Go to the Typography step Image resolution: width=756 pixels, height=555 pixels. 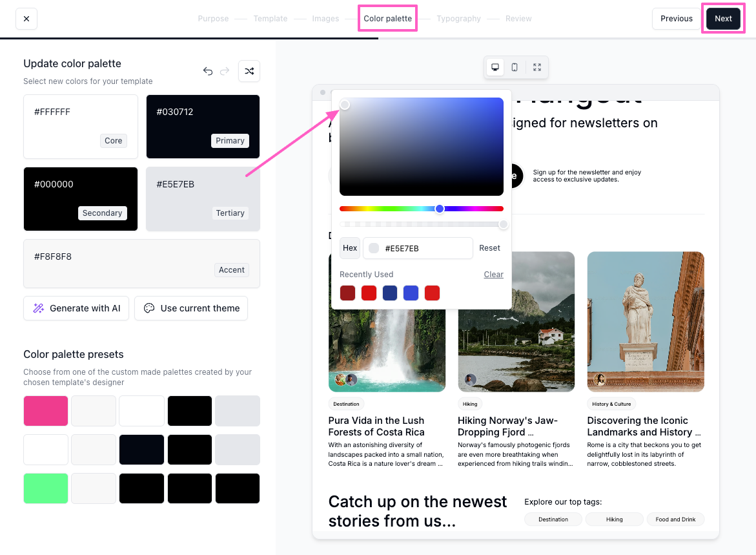pos(458,19)
